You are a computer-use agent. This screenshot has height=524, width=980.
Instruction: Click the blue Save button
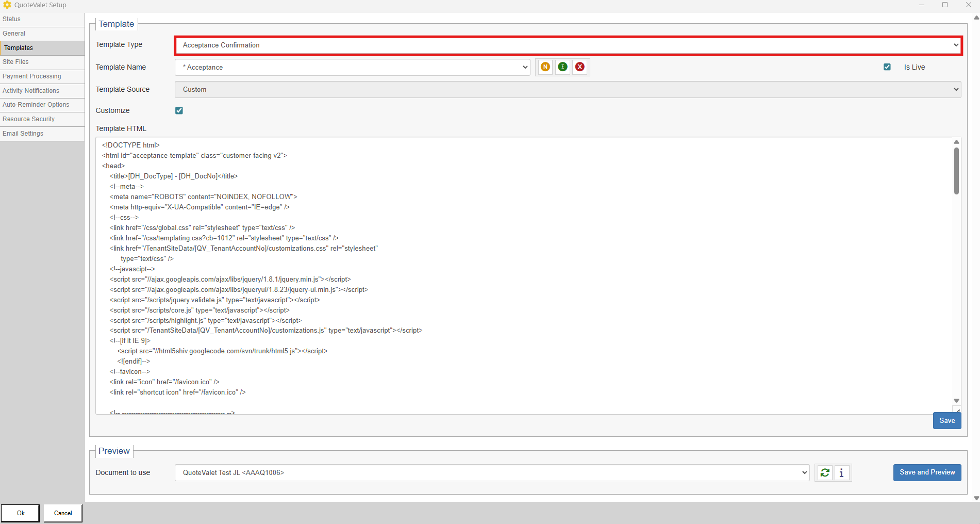[x=946, y=421]
